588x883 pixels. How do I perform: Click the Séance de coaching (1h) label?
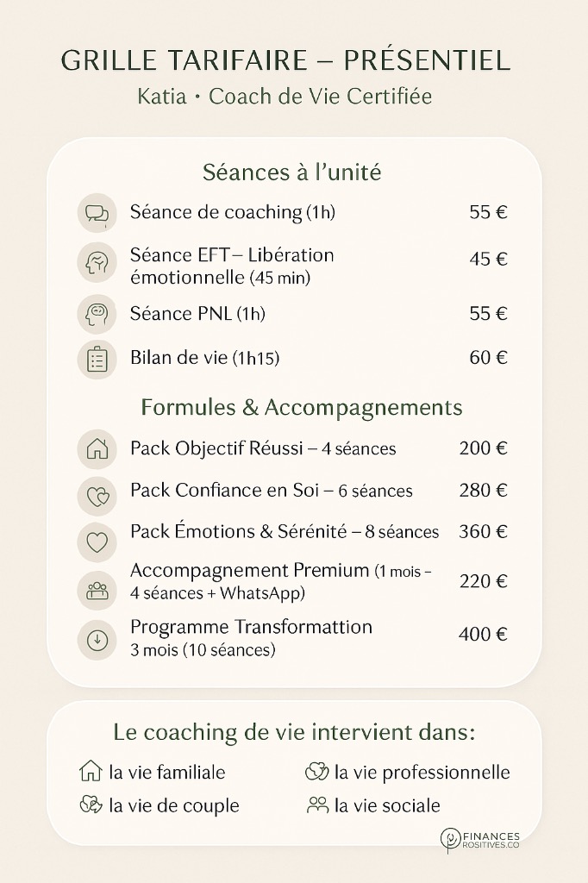point(233,212)
